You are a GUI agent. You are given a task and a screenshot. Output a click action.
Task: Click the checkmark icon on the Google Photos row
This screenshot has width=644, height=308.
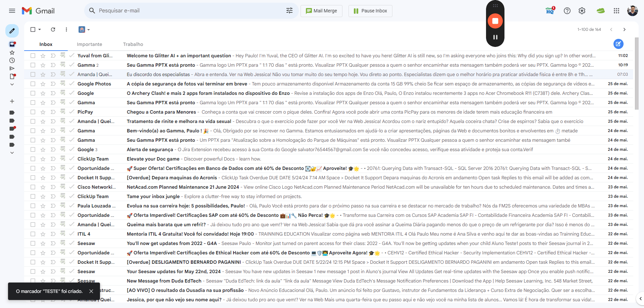coord(72,83)
